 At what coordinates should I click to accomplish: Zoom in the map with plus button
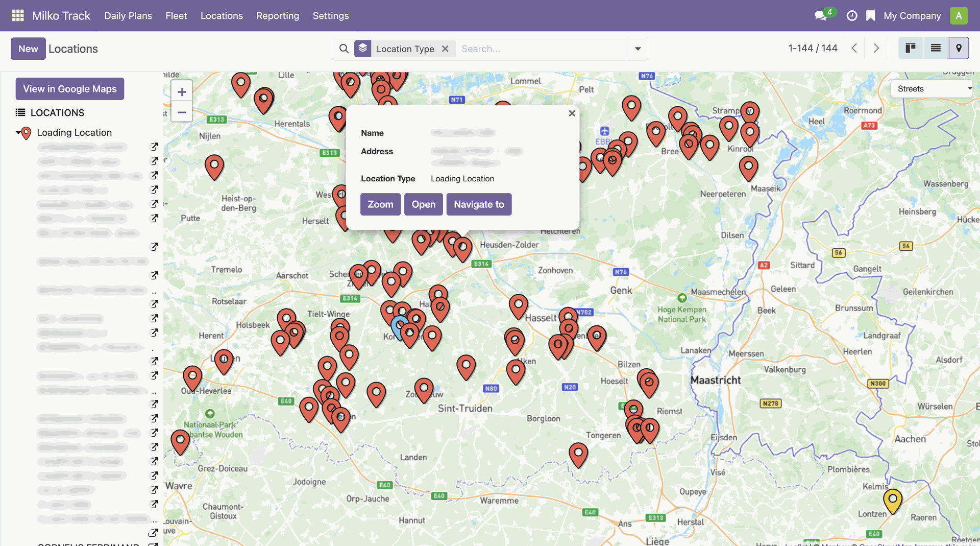[x=182, y=92]
